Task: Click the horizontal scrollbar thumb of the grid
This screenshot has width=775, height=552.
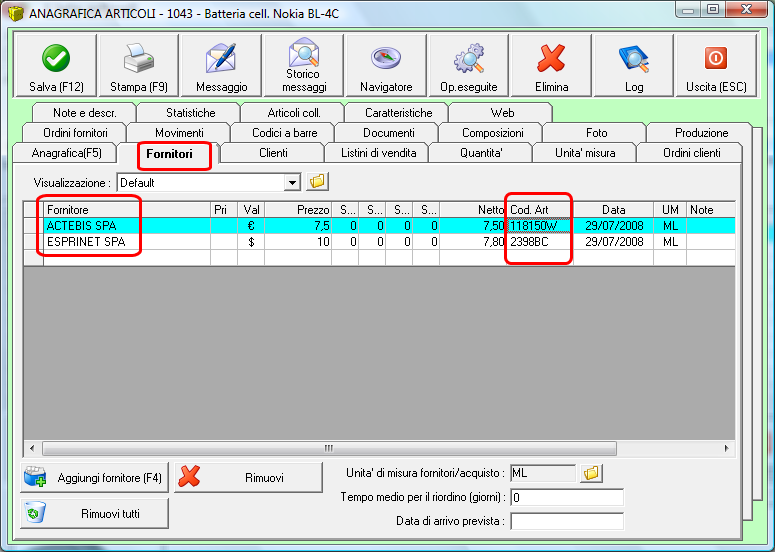Action: 329,448
